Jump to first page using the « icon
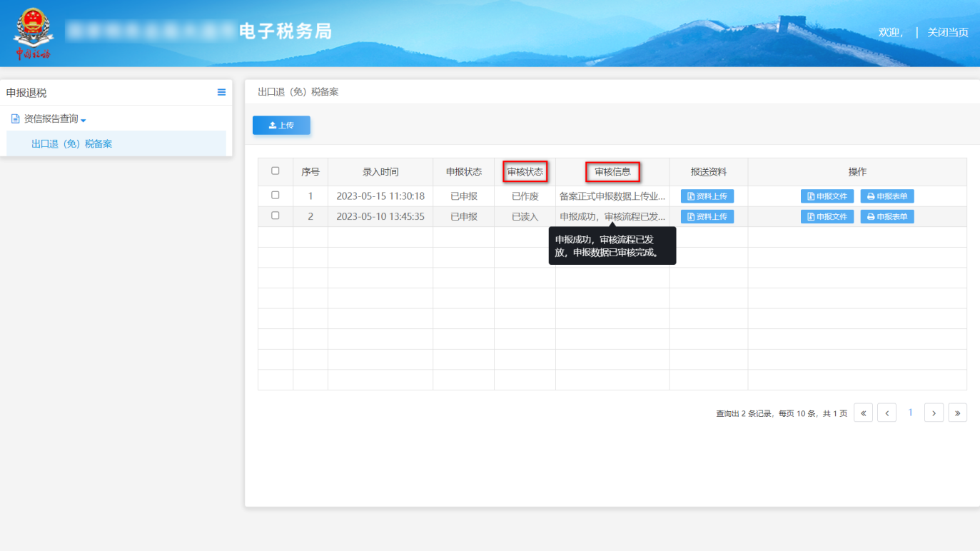The width and height of the screenshot is (980, 551). [862, 413]
